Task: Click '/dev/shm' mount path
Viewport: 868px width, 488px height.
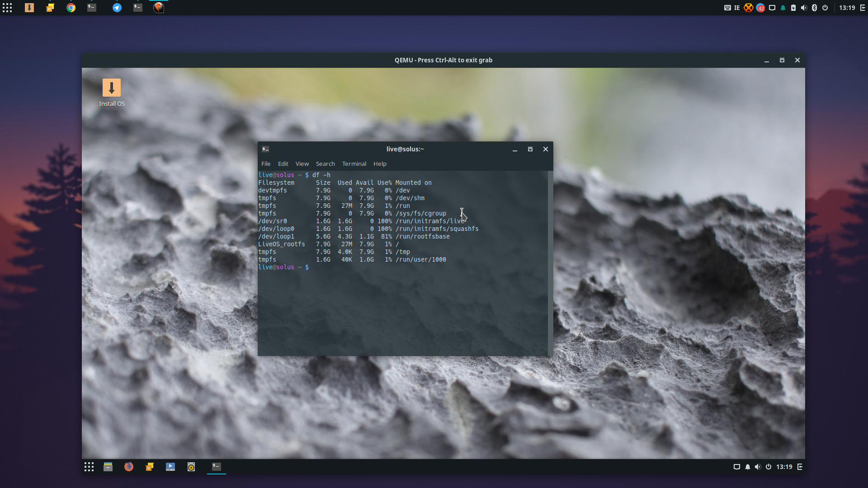Action: click(x=410, y=198)
